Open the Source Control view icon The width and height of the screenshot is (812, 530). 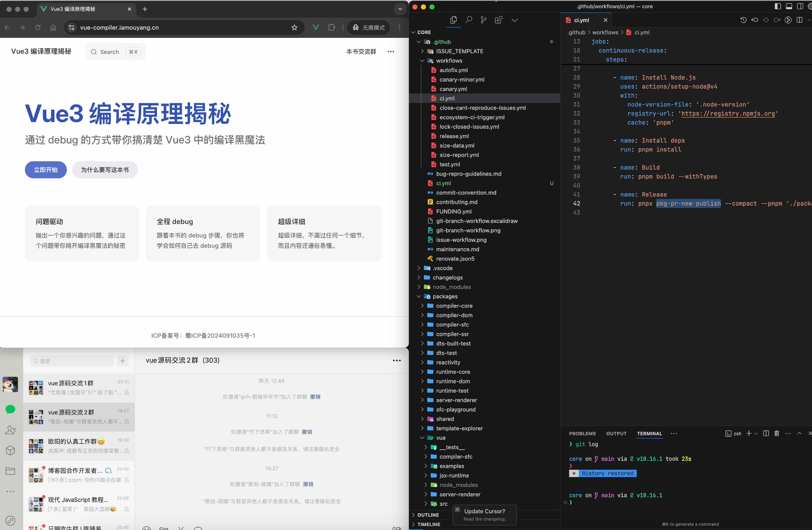pos(484,20)
